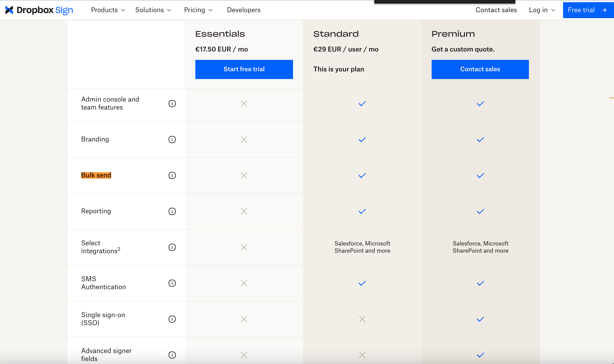Click the highlighted Bulk send label

click(96, 175)
